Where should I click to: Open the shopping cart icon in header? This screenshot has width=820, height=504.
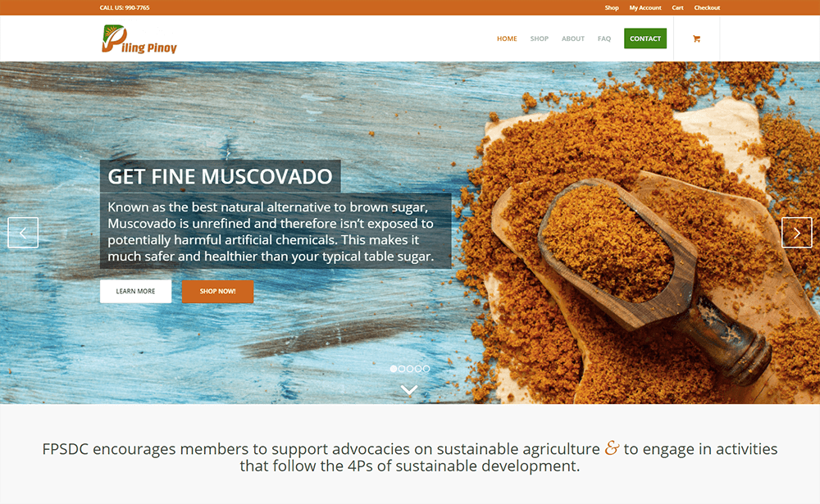tap(696, 39)
